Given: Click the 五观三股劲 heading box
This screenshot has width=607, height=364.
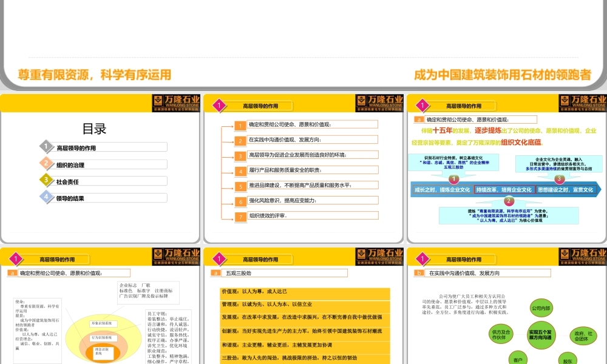Looking at the screenshot, I should [x=284, y=273].
